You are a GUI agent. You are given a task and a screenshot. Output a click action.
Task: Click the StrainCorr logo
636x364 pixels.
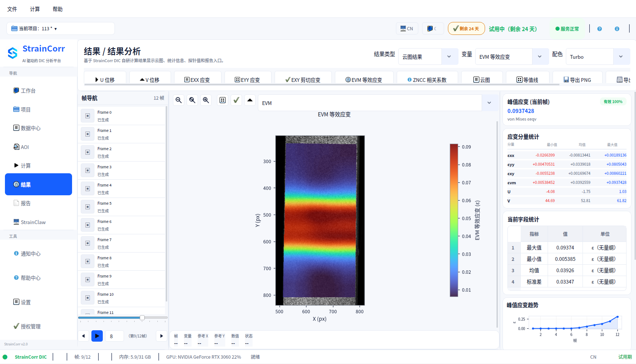pos(13,53)
